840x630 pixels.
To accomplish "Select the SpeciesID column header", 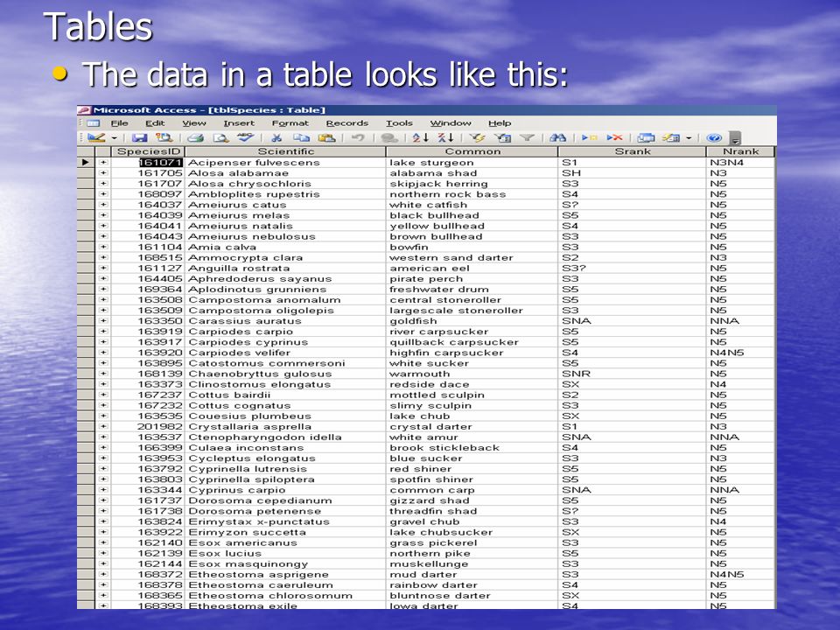I will 148,151.
